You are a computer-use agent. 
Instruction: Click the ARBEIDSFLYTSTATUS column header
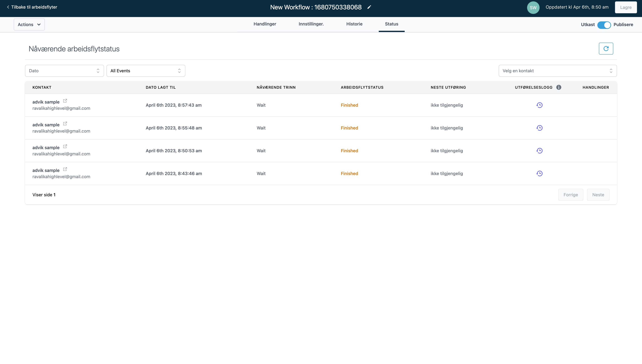362,87
